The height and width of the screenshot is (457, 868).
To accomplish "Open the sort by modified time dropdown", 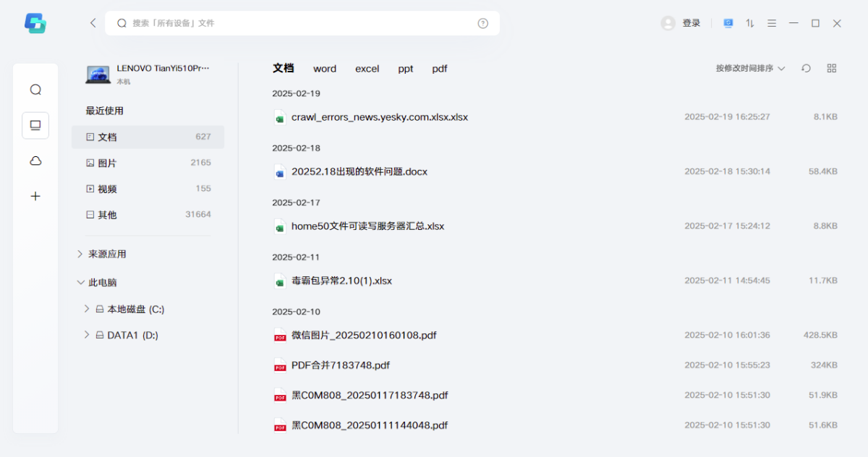I will (x=750, y=68).
